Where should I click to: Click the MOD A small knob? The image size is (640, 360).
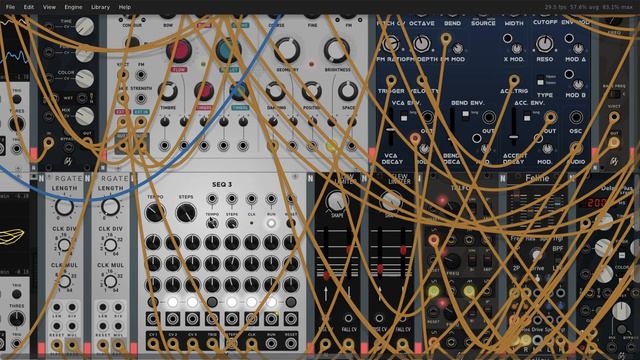coord(578,49)
